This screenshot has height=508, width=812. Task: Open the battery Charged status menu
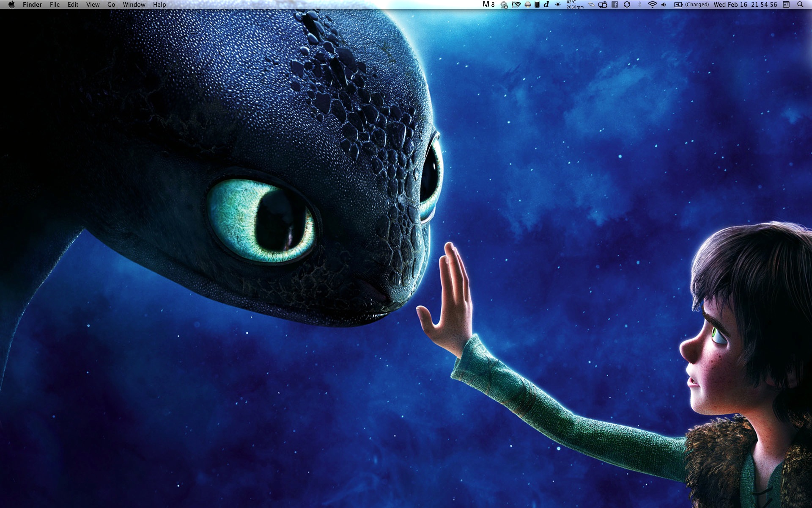691,4
